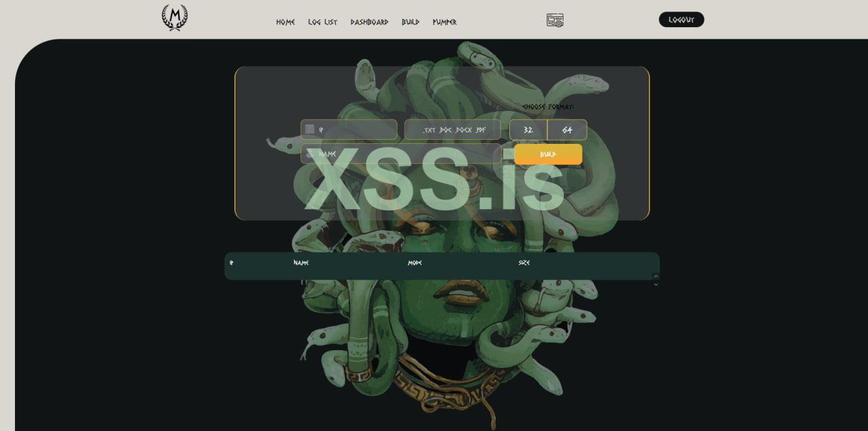Image resolution: width=868 pixels, height=431 pixels.
Task: Click the small icon before Name field
Action: (309, 154)
